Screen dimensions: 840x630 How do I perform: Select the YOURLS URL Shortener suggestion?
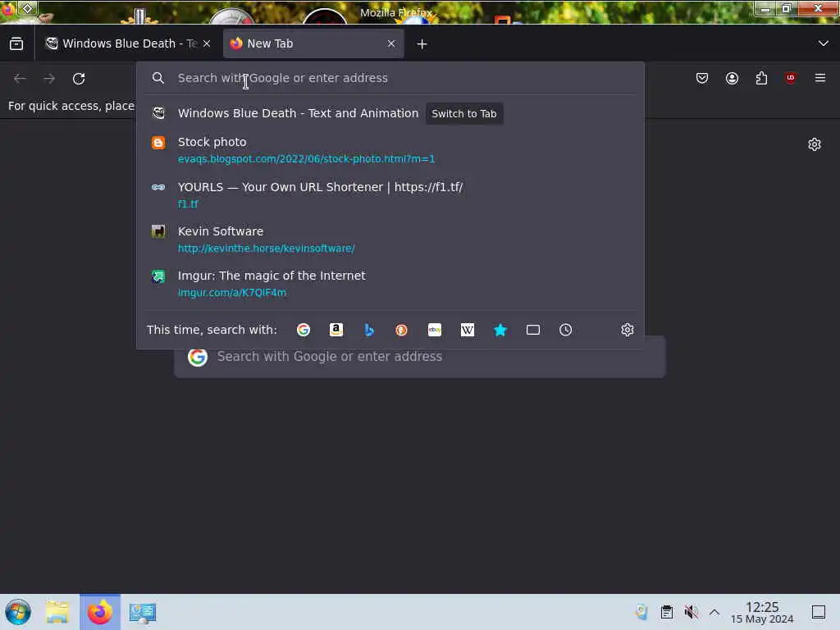coord(390,195)
